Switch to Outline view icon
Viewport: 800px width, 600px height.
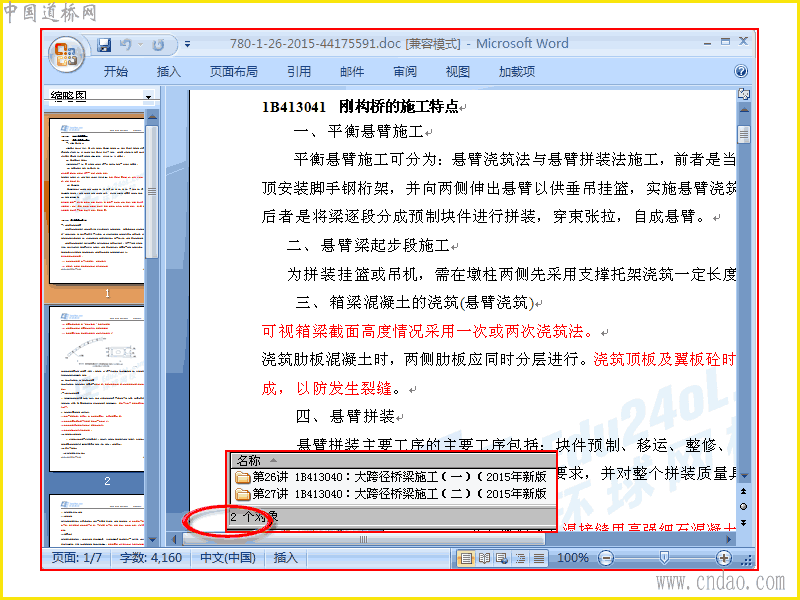(520, 558)
